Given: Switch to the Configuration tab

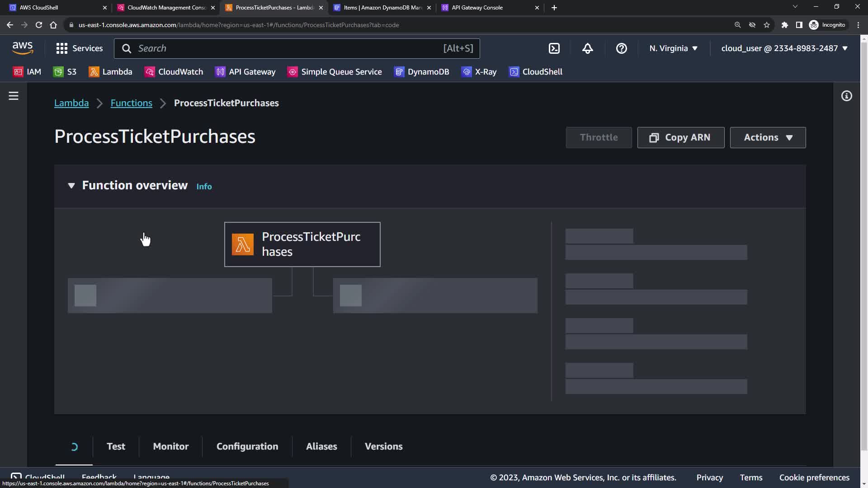Looking at the screenshot, I should [247, 446].
